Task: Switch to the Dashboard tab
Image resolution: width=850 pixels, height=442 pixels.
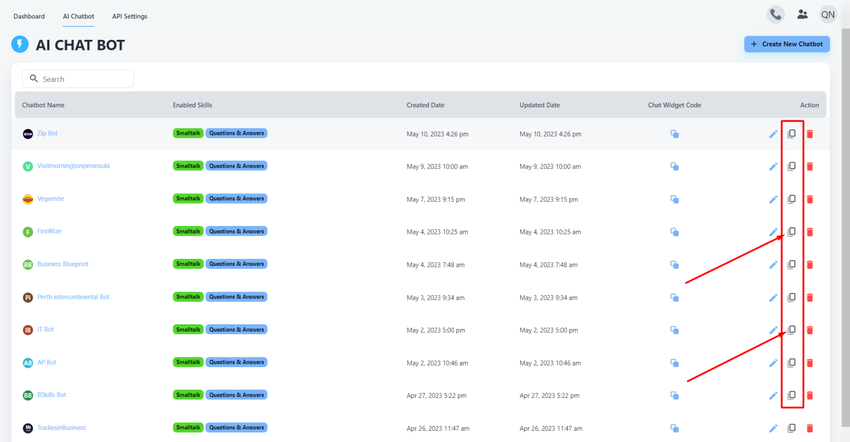Action: [29, 16]
